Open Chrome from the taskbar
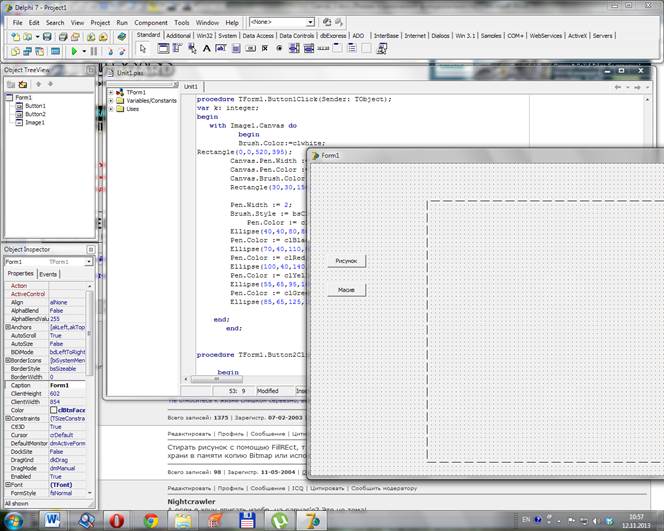This screenshot has height=531, width=664. tap(151, 521)
